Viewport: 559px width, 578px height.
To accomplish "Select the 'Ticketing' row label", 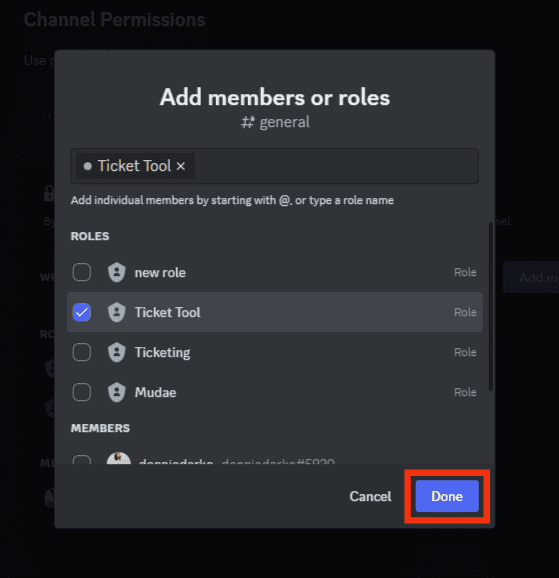I will (x=162, y=353).
